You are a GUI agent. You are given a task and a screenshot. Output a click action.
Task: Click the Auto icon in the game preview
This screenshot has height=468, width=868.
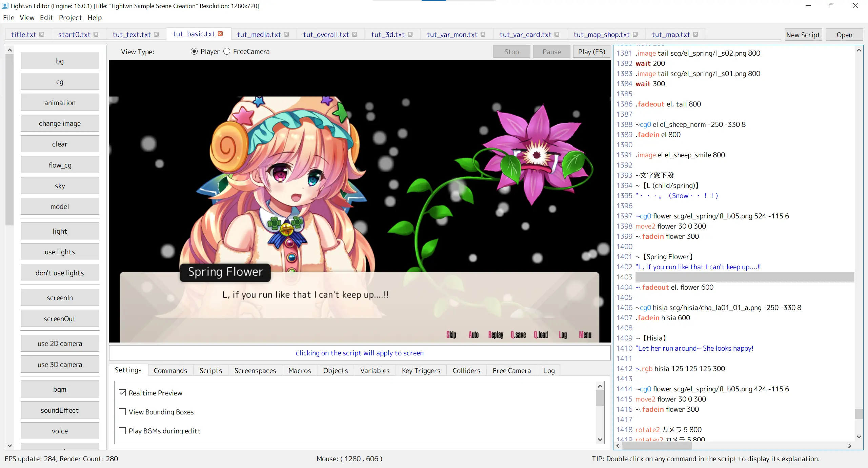[x=473, y=335]
